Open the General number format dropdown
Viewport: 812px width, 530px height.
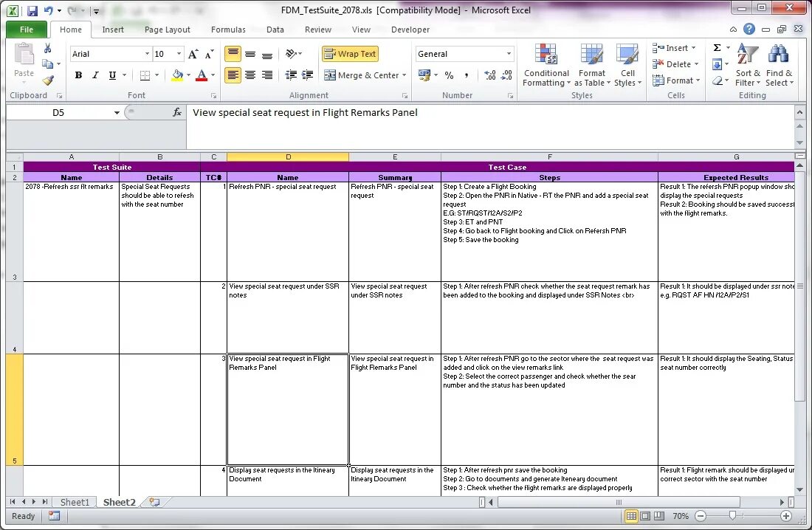509,54
